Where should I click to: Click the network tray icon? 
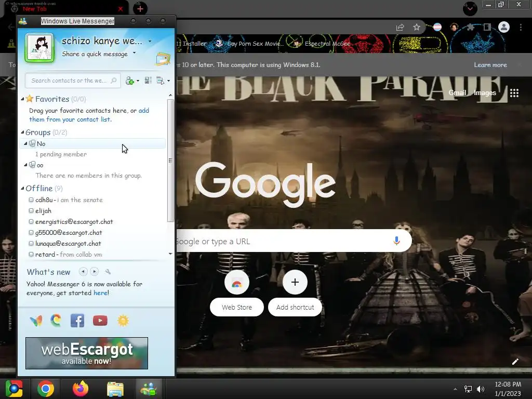(468, 389)
